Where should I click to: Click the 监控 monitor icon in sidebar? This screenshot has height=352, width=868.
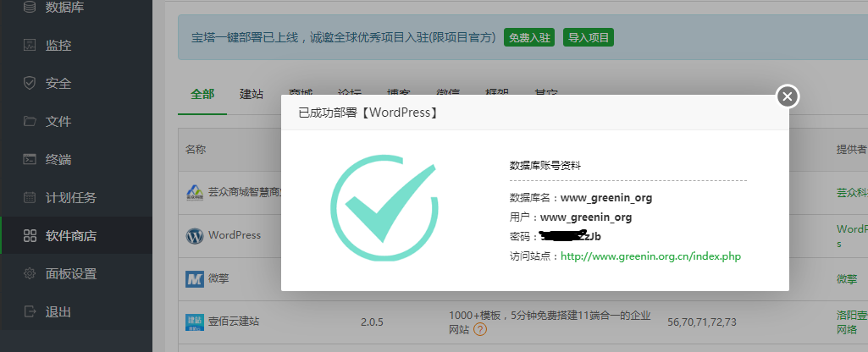pos(30,46)
